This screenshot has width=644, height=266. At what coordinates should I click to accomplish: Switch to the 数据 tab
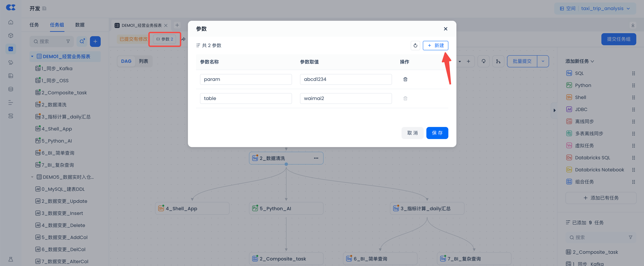coord(80,25)
